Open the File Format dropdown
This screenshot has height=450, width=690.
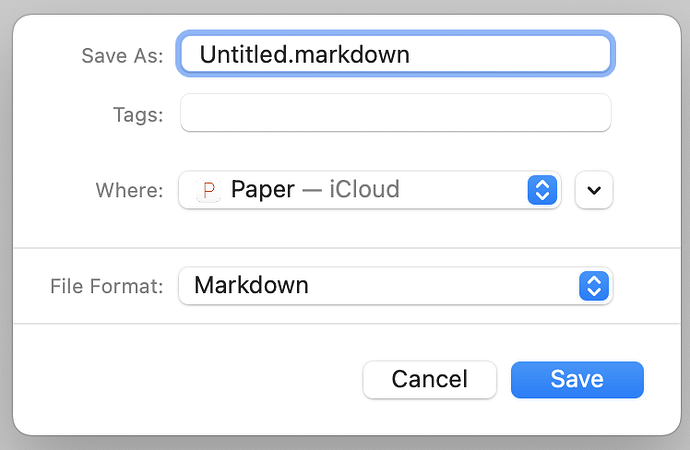pos(394,286)
